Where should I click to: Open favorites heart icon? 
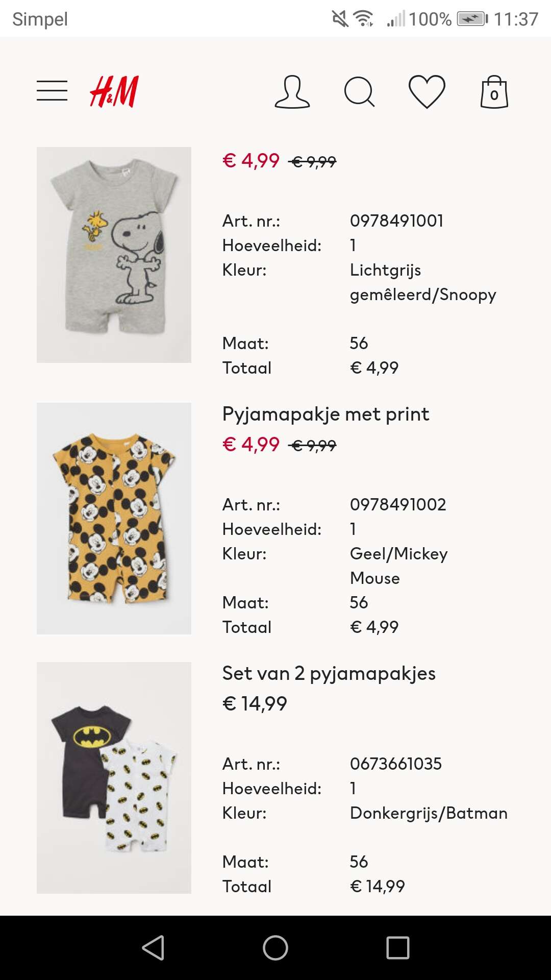[x=427, y=92]
